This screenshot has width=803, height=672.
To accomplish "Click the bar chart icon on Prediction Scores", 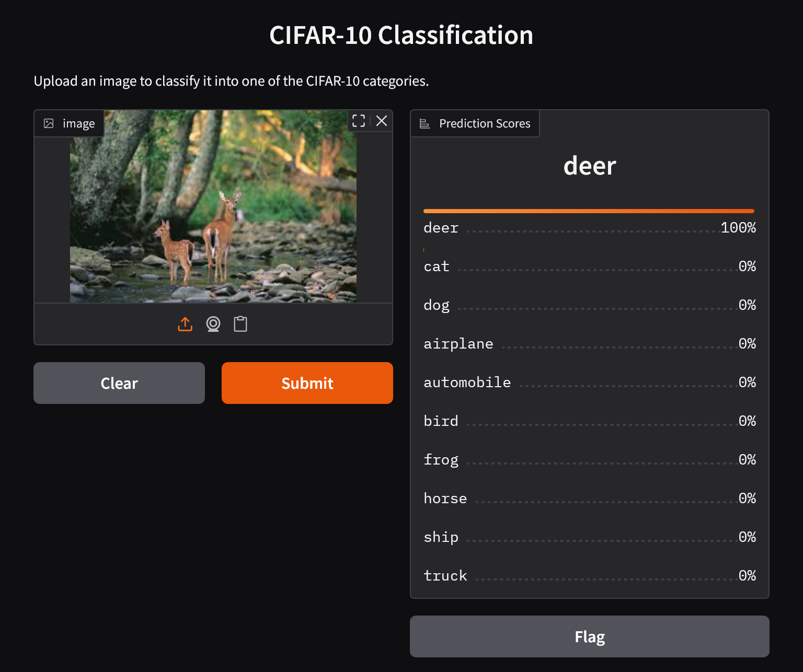I will (425, 123).
